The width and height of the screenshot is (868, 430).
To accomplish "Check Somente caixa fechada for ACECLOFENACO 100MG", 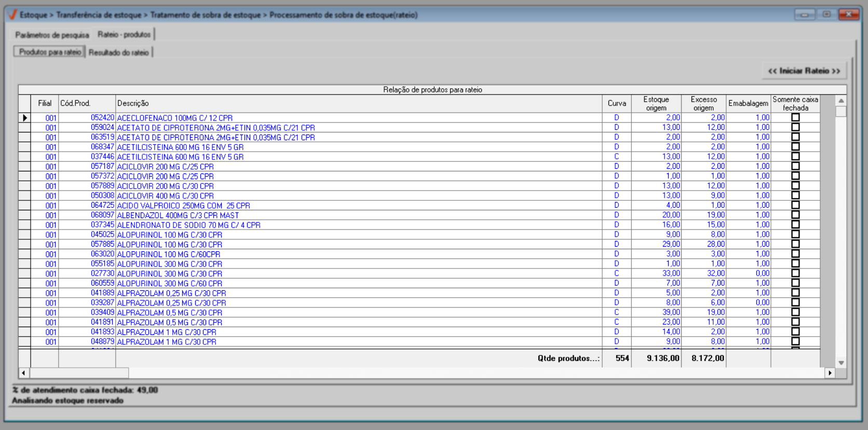I will point(795,117).
